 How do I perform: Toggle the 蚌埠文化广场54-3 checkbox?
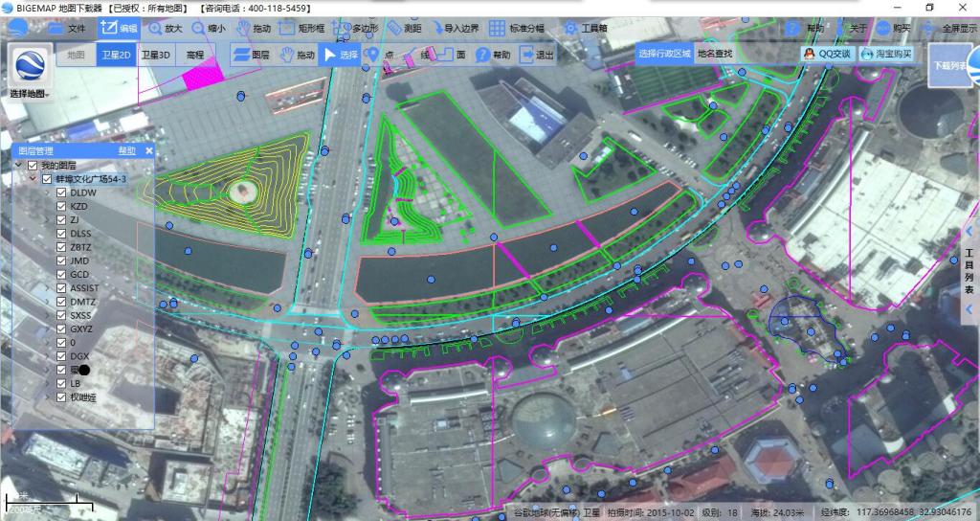click(47, 179)
